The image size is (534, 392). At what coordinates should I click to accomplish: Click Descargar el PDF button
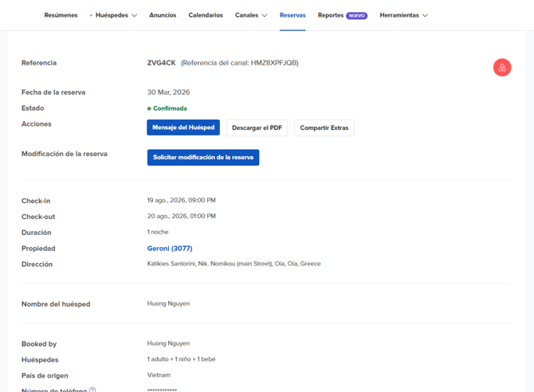point(257,127)
